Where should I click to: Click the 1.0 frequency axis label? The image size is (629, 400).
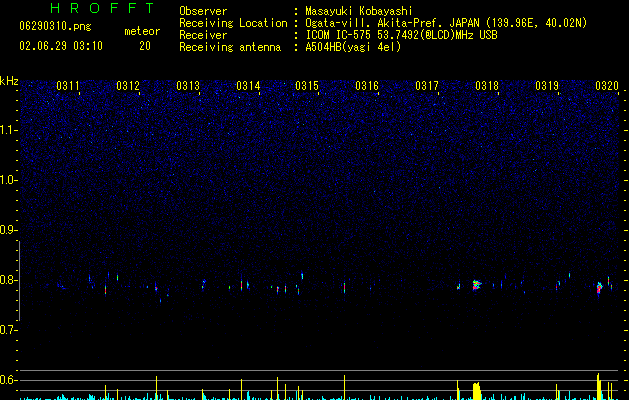(9, 180)
